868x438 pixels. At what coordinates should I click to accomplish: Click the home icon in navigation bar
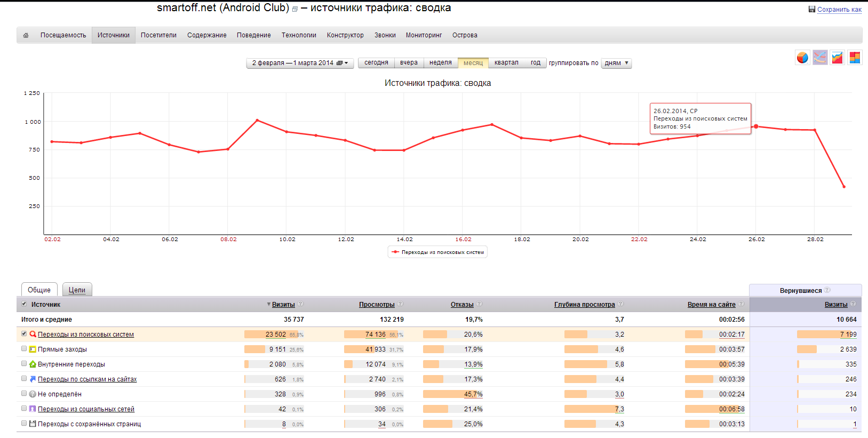pos(26,35)
